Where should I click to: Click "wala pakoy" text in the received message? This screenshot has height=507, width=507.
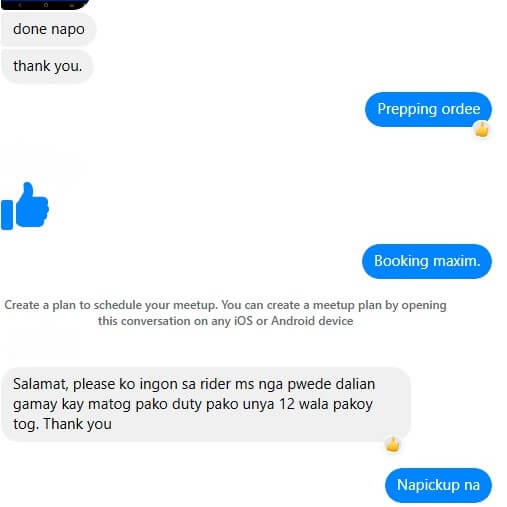point(336,404)
